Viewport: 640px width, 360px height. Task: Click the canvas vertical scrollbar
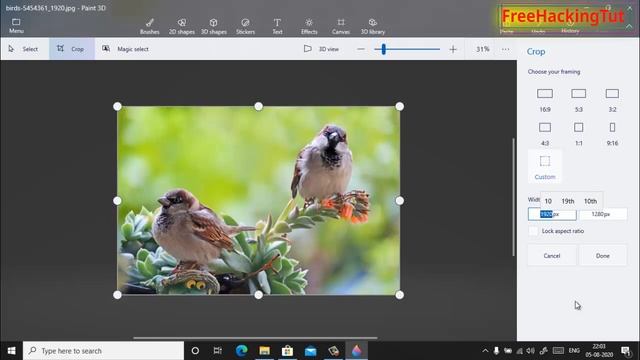pyautogui.click(x=513, y=198)
